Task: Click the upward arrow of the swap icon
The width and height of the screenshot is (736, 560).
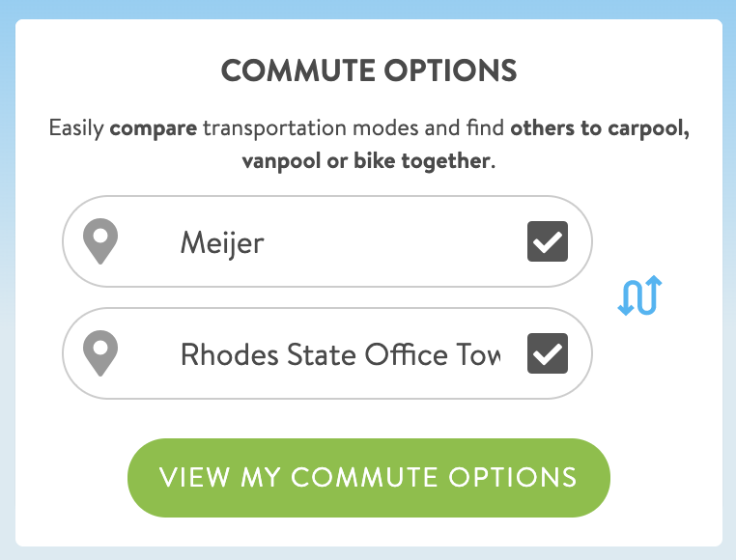Action: click(652, 294)
